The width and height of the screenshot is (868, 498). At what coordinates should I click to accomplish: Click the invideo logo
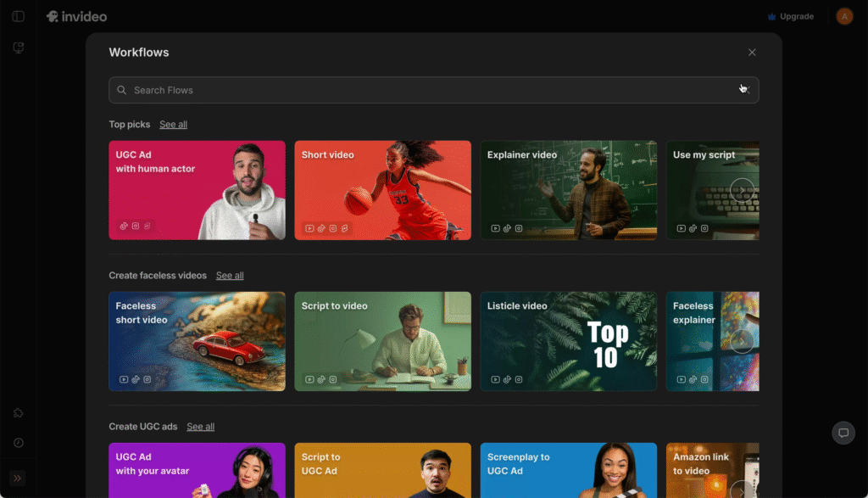pos(76,16)
